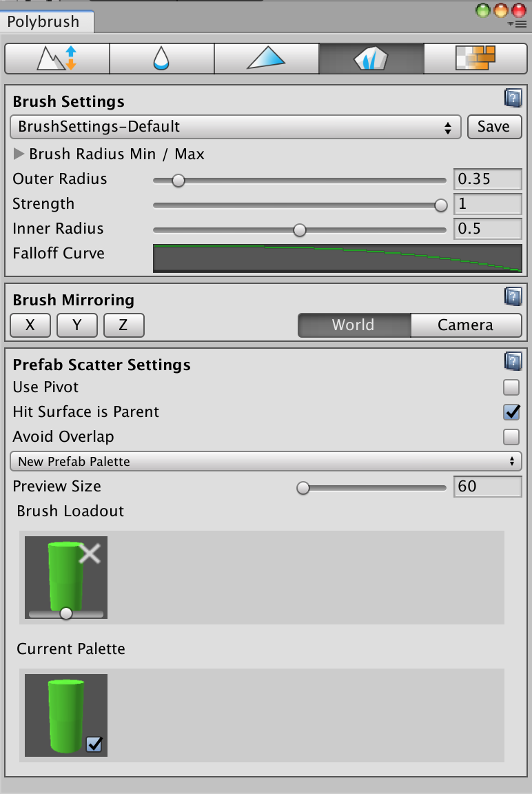Viewport: 532px width, 794px height.
Task: Switch mirroring space to Camera
Action: tap(466, 325)
